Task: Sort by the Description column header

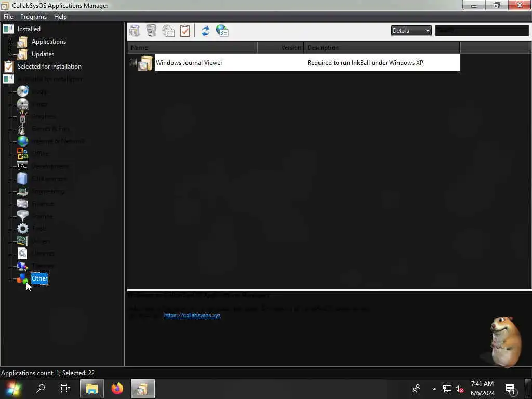Action: [382, 47]
